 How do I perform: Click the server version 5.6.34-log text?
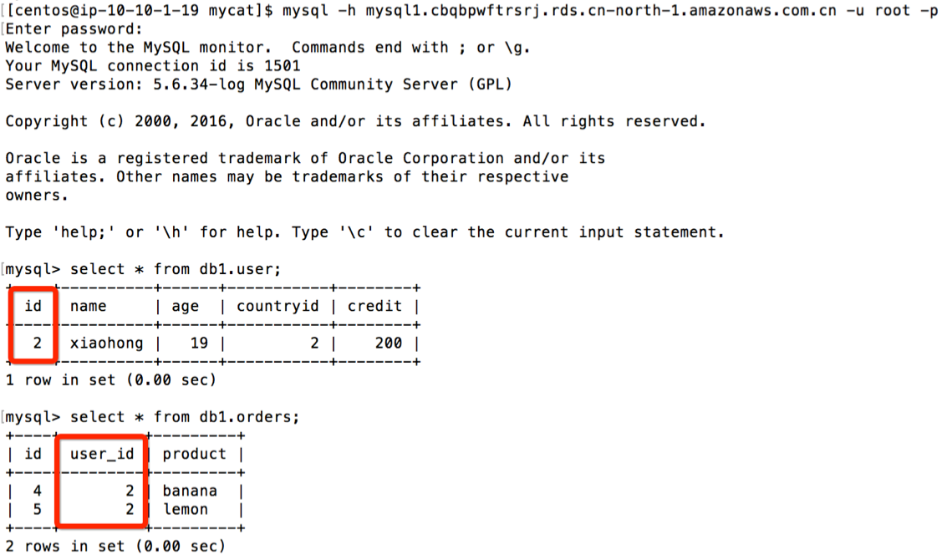(199, 84)
